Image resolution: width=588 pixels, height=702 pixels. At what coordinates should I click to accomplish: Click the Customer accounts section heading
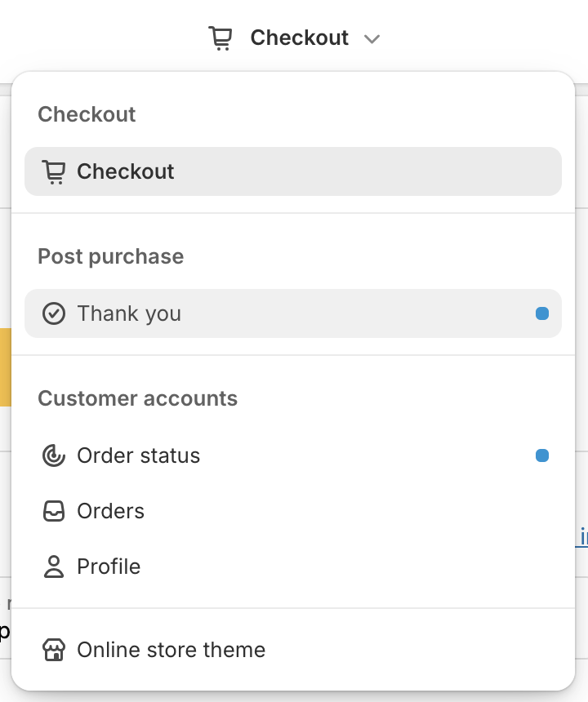coord(137,398)
